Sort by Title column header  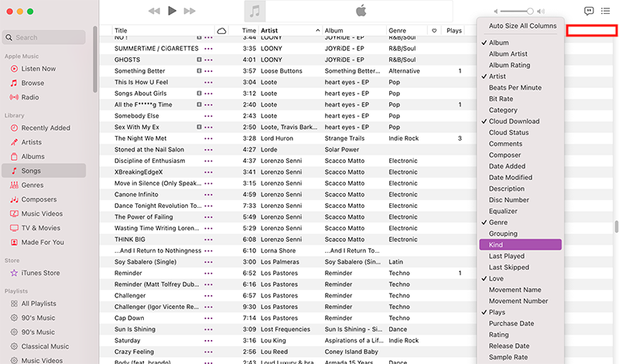[163, 30]
